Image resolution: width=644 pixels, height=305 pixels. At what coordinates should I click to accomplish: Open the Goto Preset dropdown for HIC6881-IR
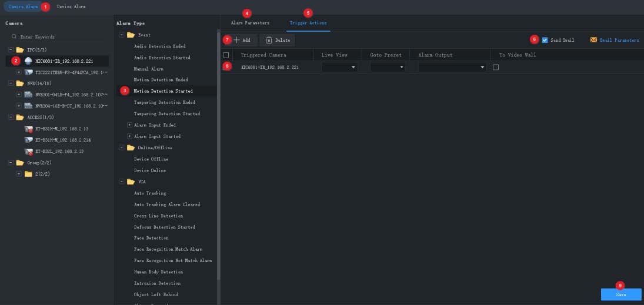388,68
